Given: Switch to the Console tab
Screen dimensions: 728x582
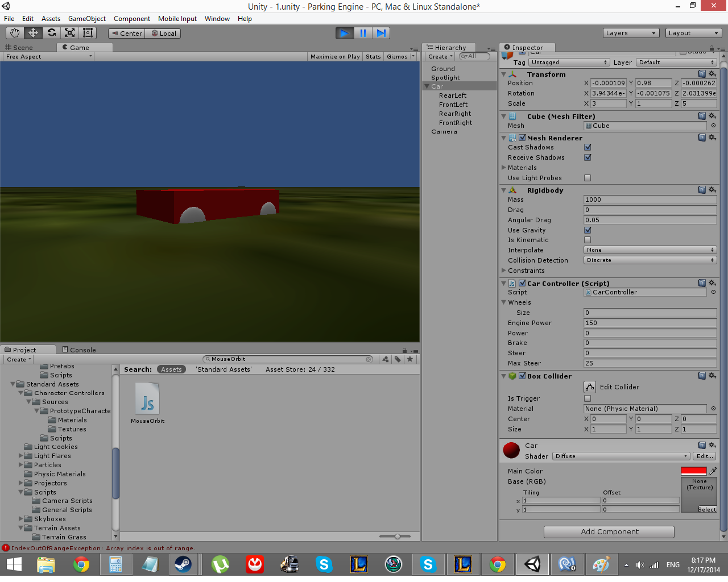Looking at the screenshot, I should pos(79,350).
